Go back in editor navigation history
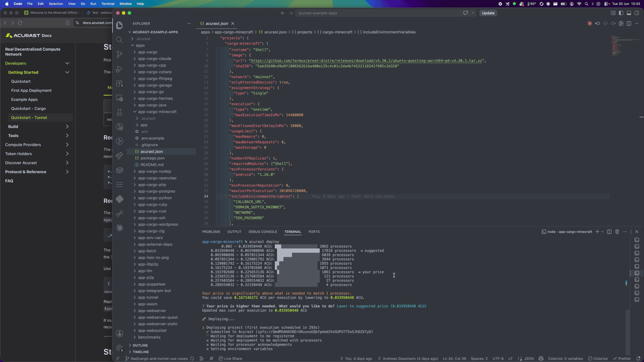The image size is (644, 362). (x=283, y=13)
